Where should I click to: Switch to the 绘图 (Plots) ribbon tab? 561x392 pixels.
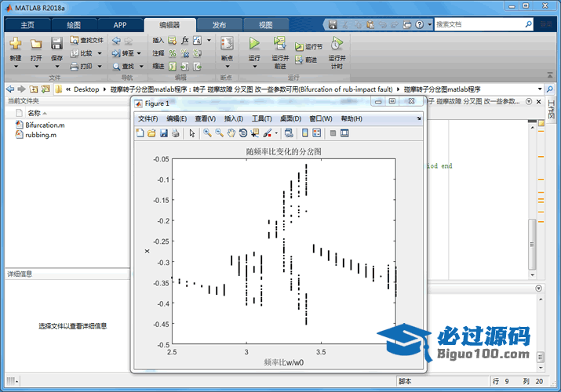pyautogui.click(x=73, y=25)
